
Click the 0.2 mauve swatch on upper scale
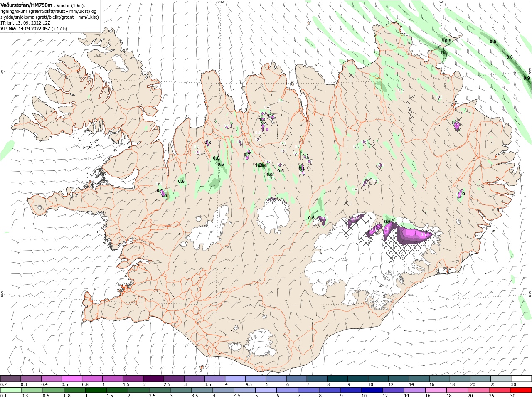coord(10,379)
